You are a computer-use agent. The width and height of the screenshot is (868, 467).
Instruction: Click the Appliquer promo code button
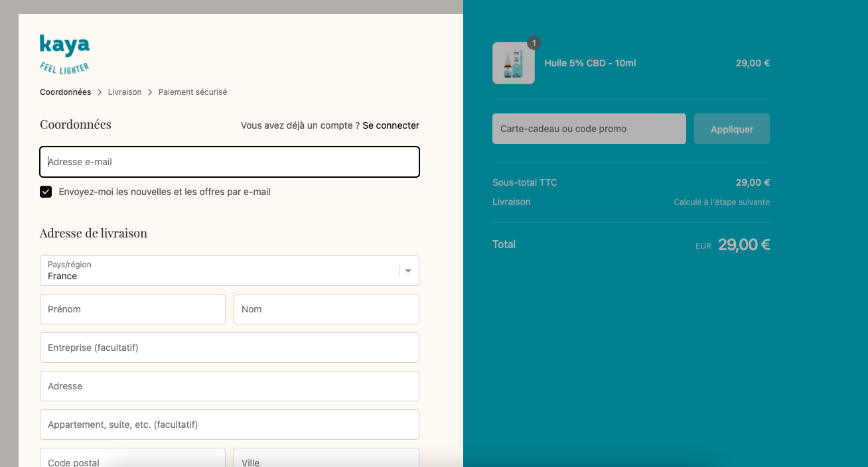(x=732, y=129)
